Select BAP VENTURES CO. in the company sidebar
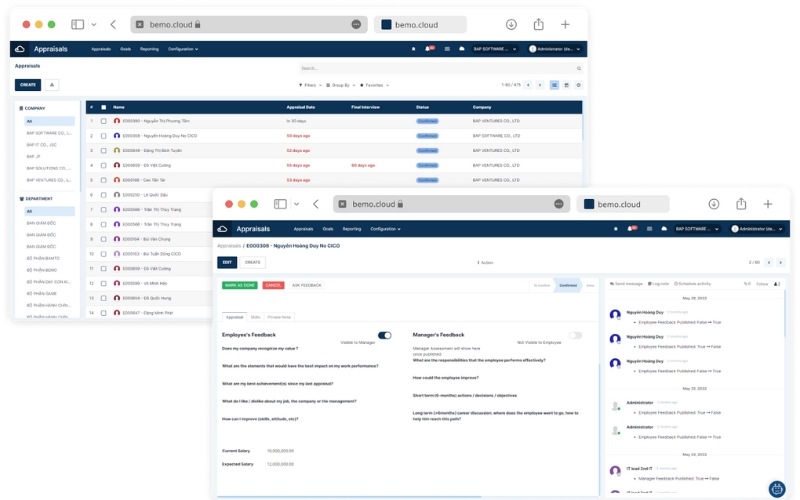 point(49,180)
